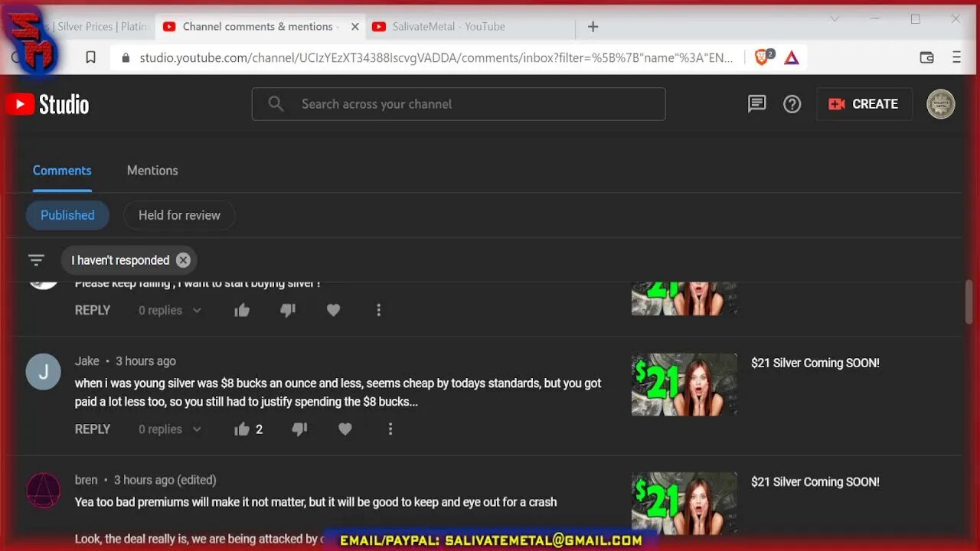Dislike the "Please keep falling" comment
This screenshot has height=551, width=980.
[288, 310]
